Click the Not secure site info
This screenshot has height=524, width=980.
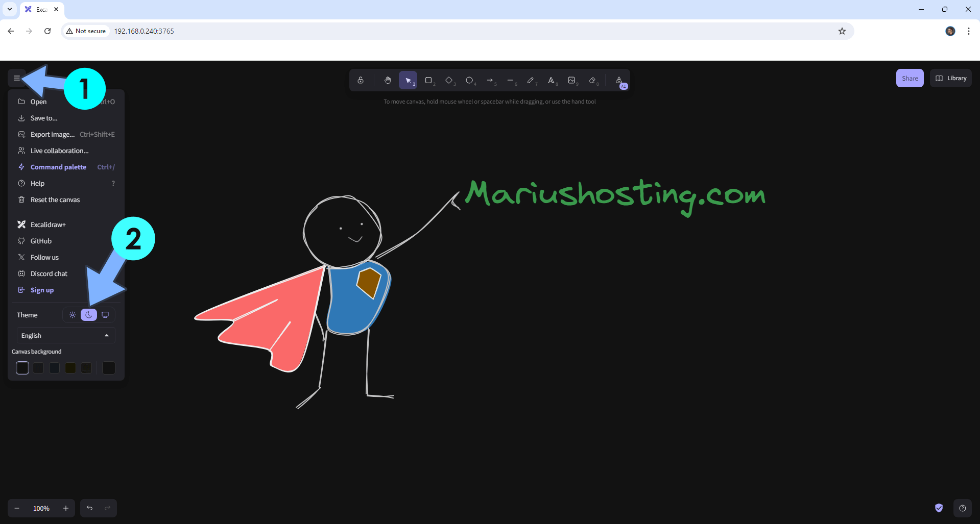[x=86, y=31]
